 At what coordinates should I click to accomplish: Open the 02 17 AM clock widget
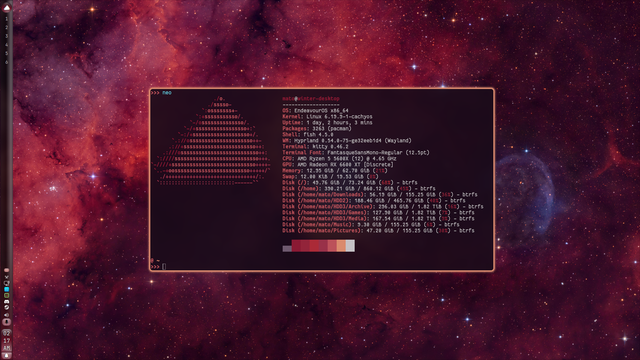click(7, 340)
